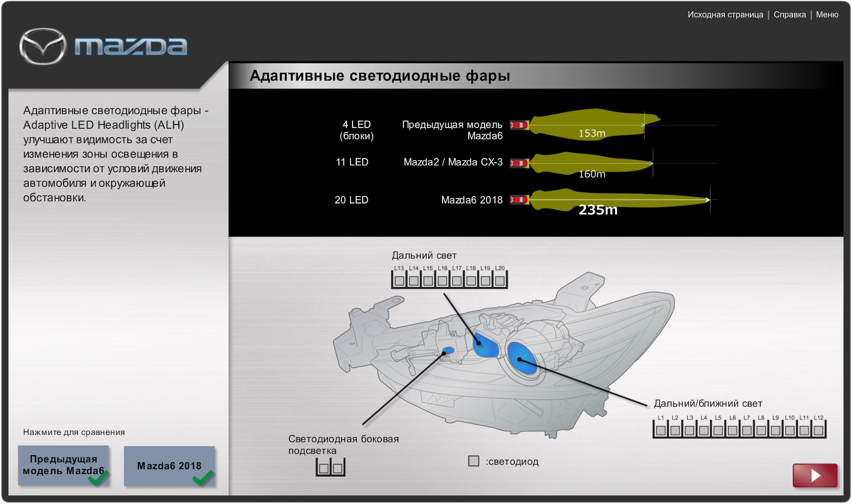Click LED square L11 in low beam row
852x504 pixels.
[804, 430]
